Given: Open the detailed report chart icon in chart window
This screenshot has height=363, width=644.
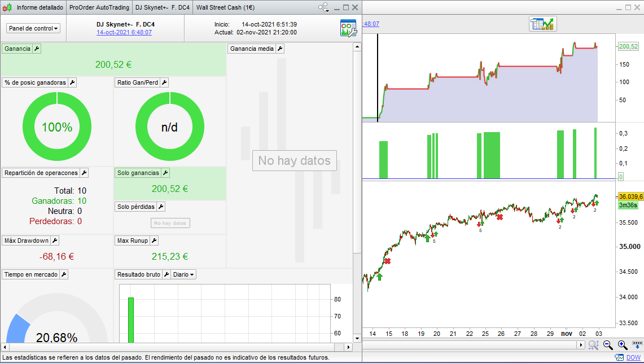Looking at the screenshot, I should coord(542,24).
